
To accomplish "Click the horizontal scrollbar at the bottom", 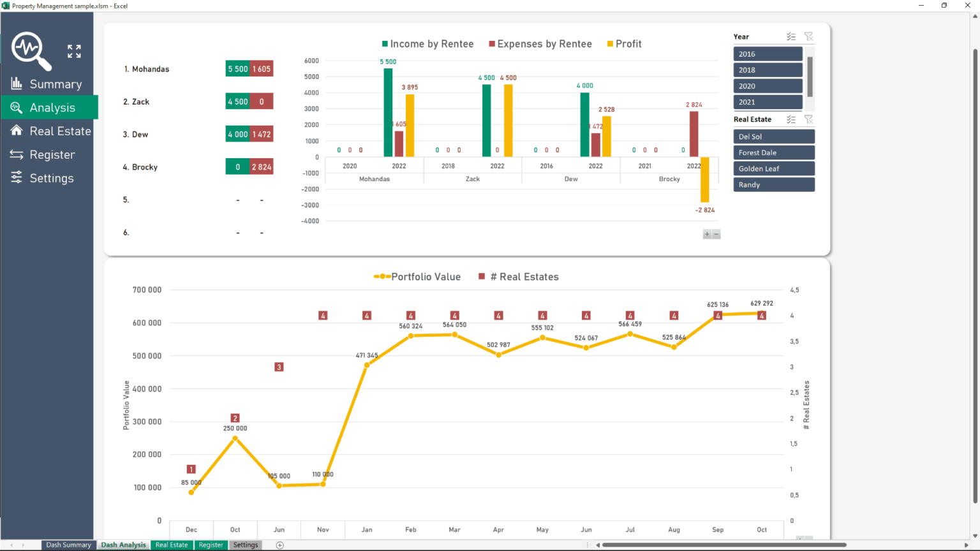I will tap(724, 545).
